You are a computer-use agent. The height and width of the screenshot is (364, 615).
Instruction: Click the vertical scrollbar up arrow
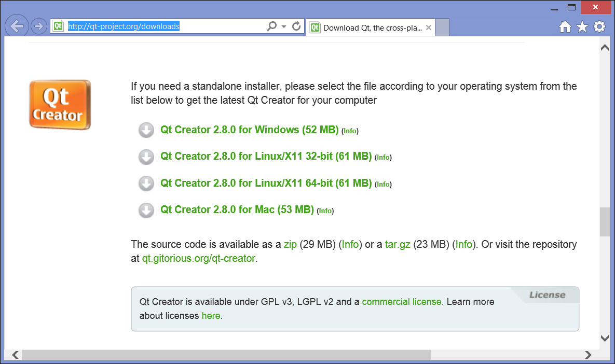pos(605,47)
